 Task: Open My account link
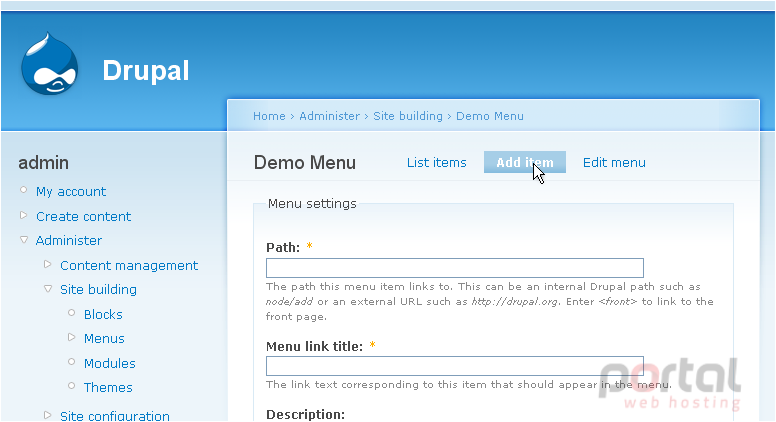(71, 192)
